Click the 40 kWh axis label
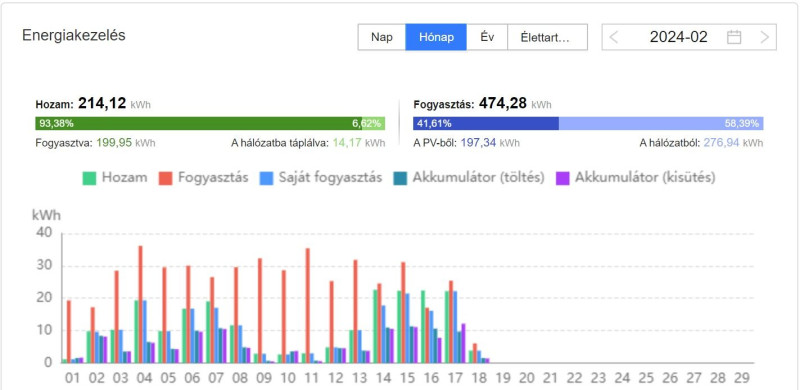This screenshot has width=800, height=390. 44,233
